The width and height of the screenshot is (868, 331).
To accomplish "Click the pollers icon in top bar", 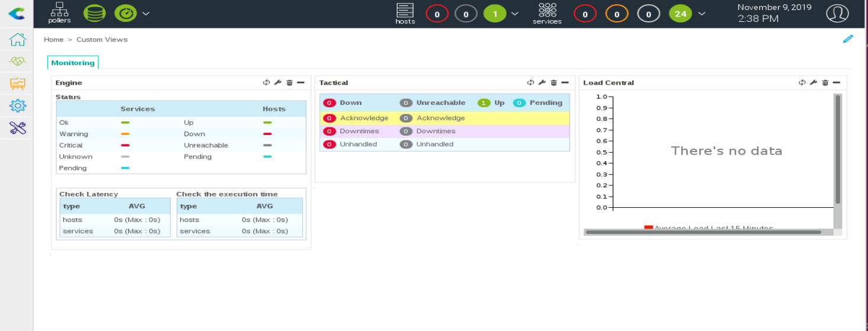I will click(59, 12).
